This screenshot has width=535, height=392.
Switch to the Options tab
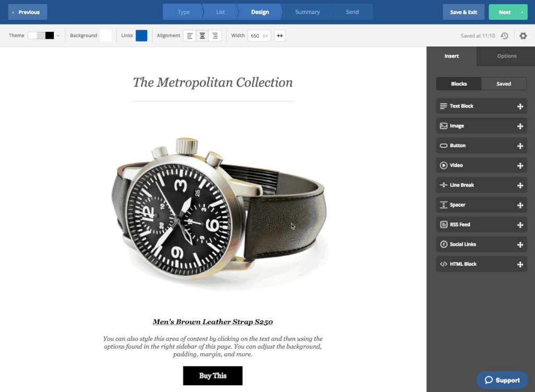point(506,56)
